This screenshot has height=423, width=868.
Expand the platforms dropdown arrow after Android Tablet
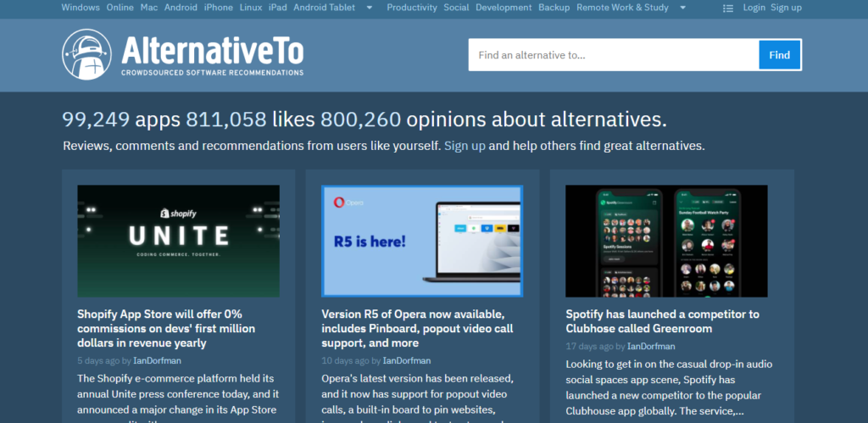pyautogui.click(x=370, y=8)
